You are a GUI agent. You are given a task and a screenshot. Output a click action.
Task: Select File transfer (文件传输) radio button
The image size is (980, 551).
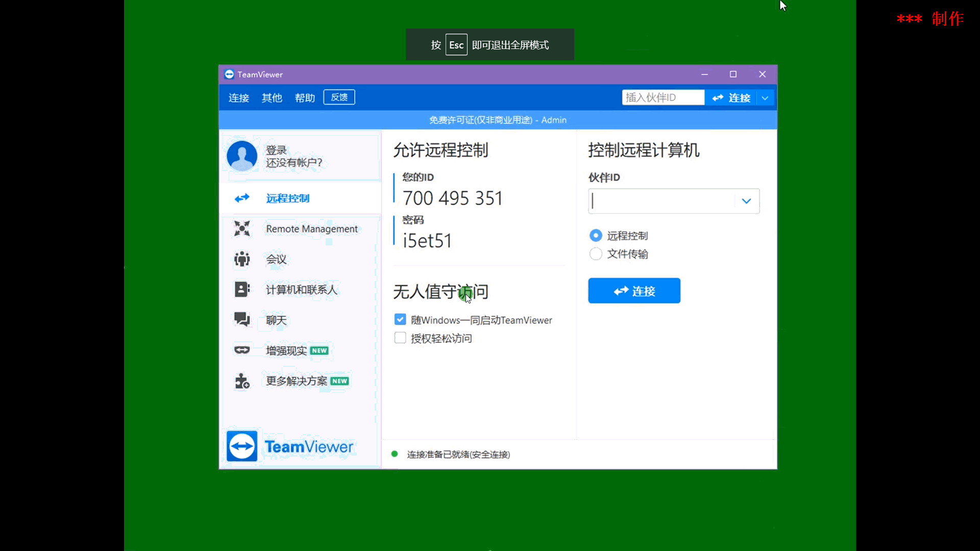coord(596,254)
